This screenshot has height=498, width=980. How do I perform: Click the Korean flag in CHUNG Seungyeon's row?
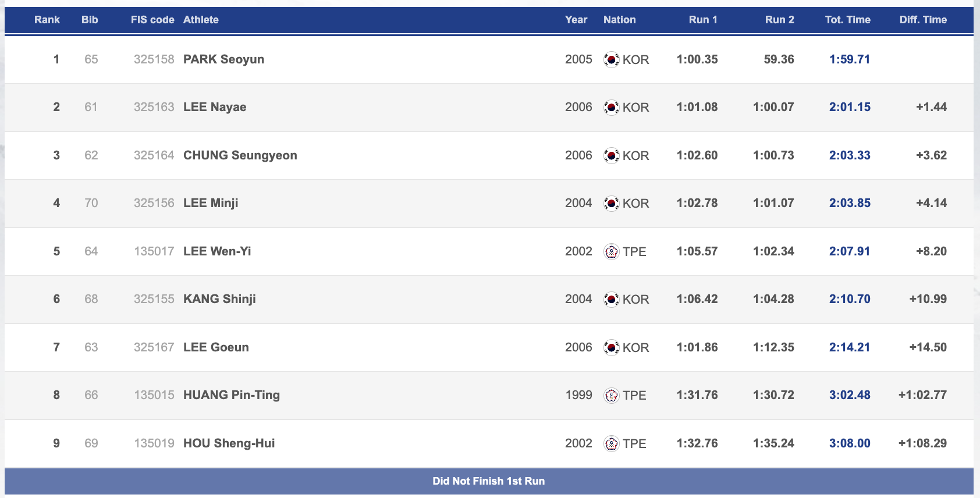click(x=611, y=156)
